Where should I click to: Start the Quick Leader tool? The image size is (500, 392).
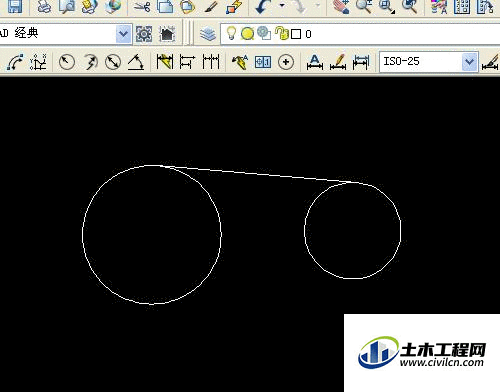tap(240, 62)
